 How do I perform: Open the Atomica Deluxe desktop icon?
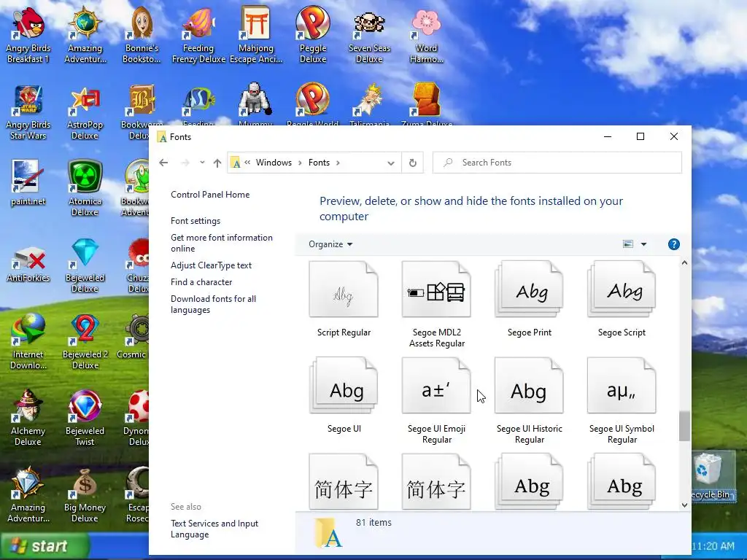click(x=85, y=189)
